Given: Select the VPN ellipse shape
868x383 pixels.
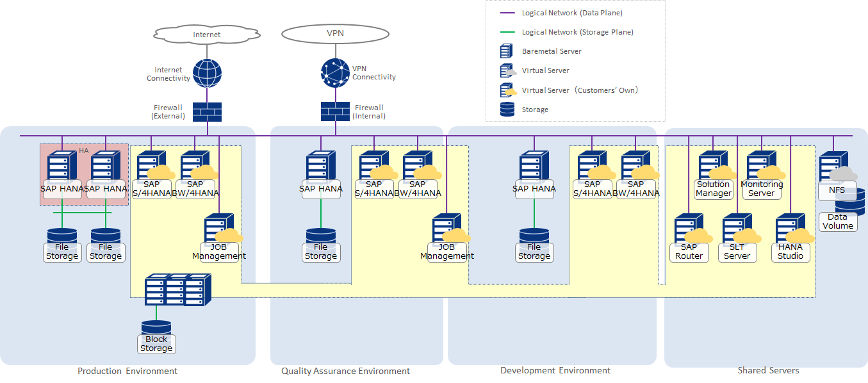Looking at the screenshot, I should click(335, 34).
